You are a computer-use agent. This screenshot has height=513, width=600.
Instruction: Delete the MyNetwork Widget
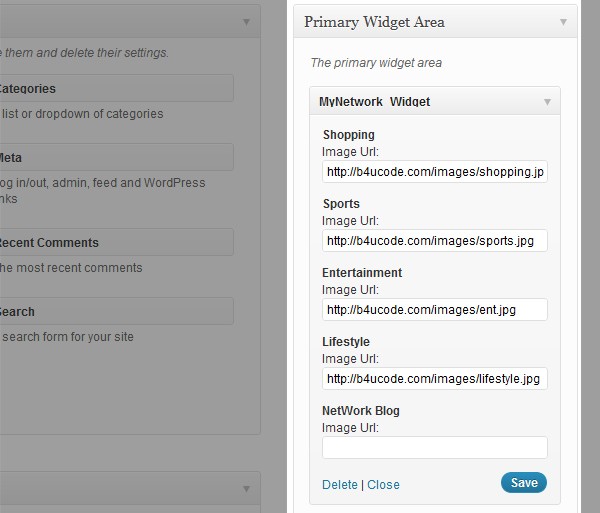tap(340, 485)
